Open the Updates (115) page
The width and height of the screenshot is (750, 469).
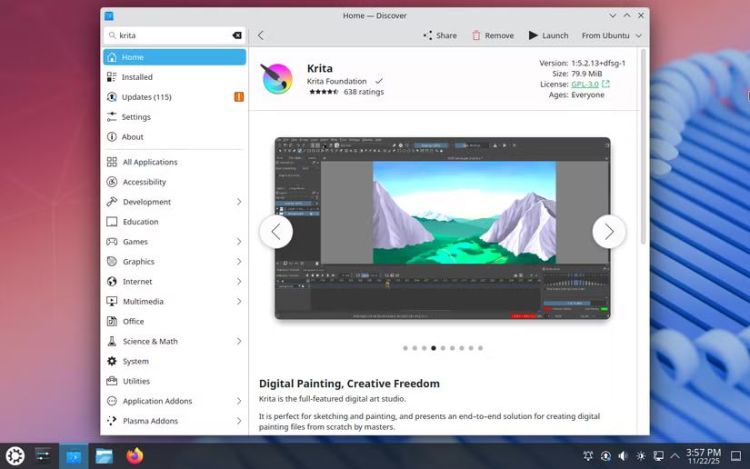click(x=147, y=97)
